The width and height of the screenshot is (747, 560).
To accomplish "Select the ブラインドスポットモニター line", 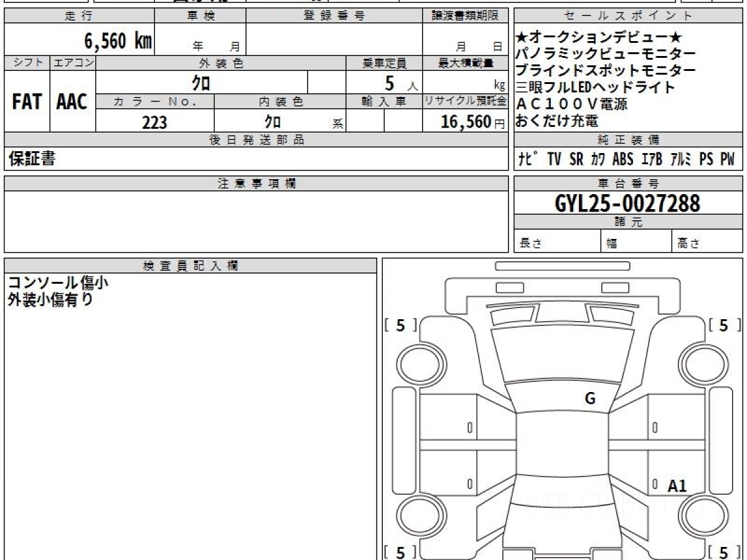I will [x=606, y=71].
